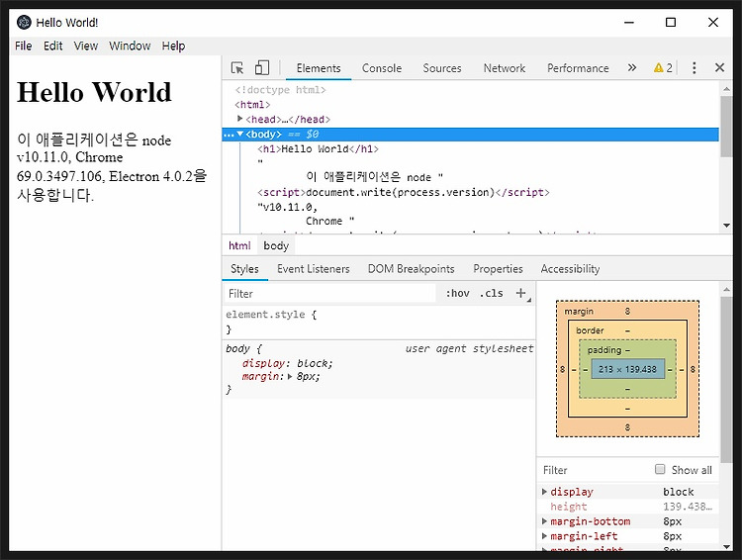Maximize the Hello World! window
This screenshot has height=560, width=742.
coord(670,22)
